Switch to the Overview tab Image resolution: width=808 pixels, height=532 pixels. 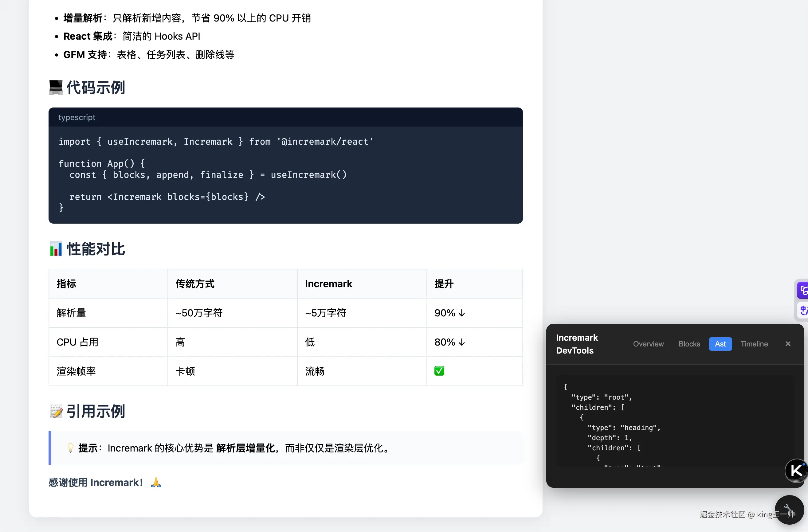click(x=648, y=344)
